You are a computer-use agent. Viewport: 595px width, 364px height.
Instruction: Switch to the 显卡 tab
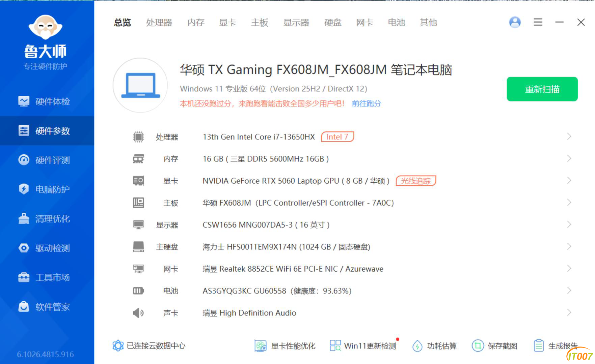click(x=227, y=23)
